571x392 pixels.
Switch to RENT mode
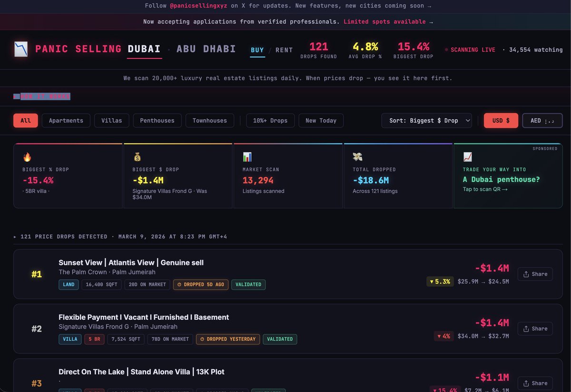click(284, 50)
